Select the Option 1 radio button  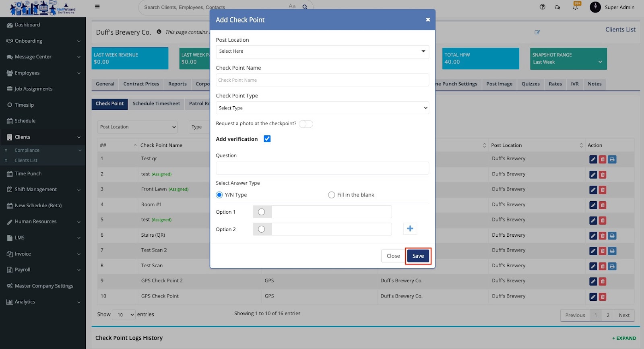[x=262, y=212]
